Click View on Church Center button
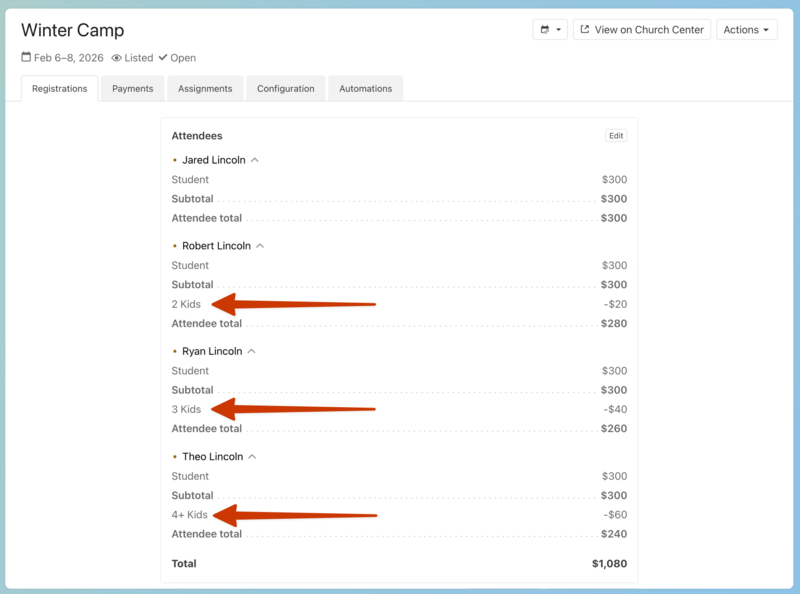The image size is (800, 594). (x=641, y=30)
